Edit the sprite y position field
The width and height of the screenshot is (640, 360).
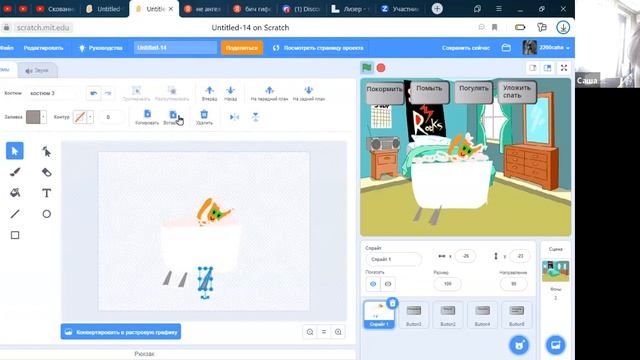(520, 256)
